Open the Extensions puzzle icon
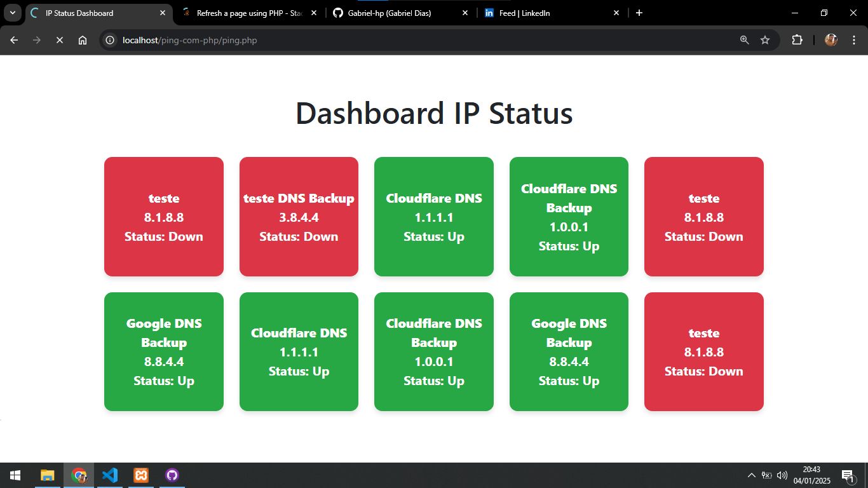The width and height of the screenshot is (868, 488). tap(797, 40)
